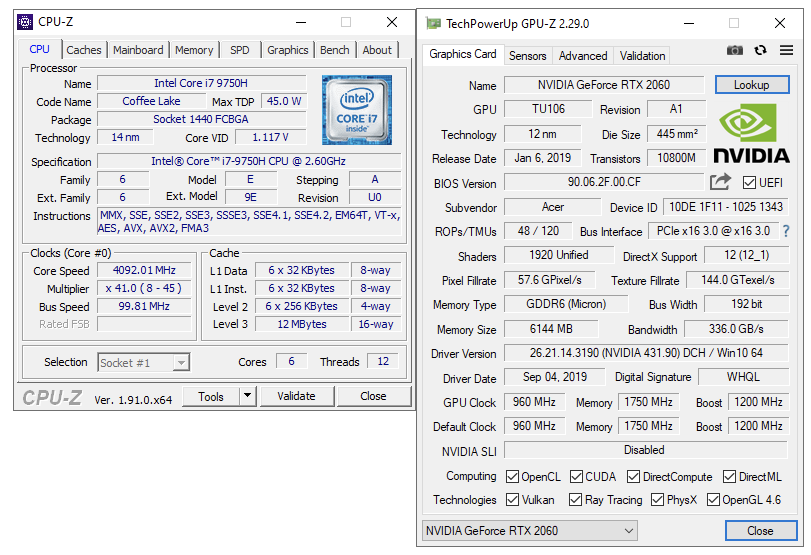Toggle the Vulkan checkbox
This screenshot has height=555, width=811.
(512, 500)
